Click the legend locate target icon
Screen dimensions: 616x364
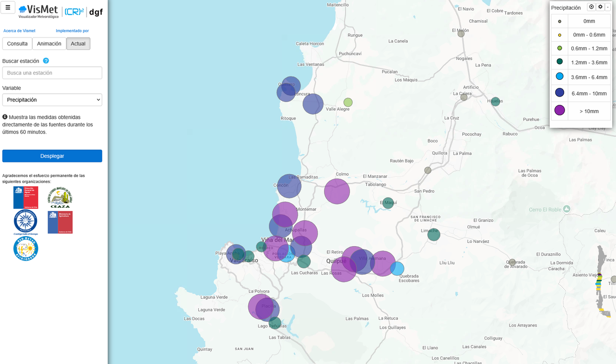tap(591, 7)
